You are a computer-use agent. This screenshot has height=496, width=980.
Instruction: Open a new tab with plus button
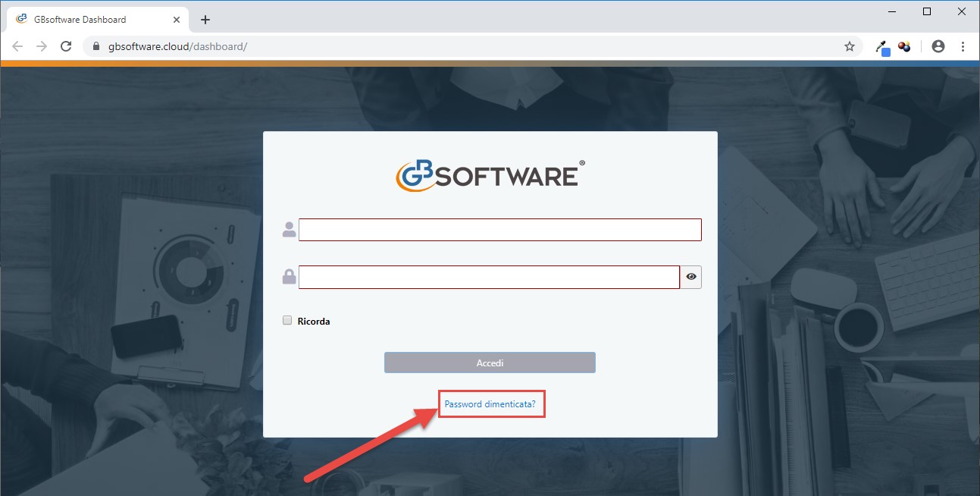point(205,20)
